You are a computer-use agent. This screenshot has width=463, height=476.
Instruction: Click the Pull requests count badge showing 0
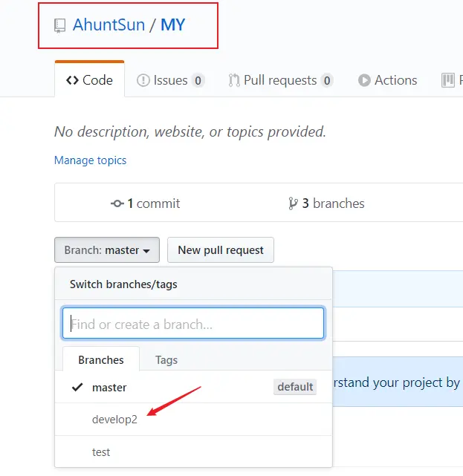click(327, 81)
